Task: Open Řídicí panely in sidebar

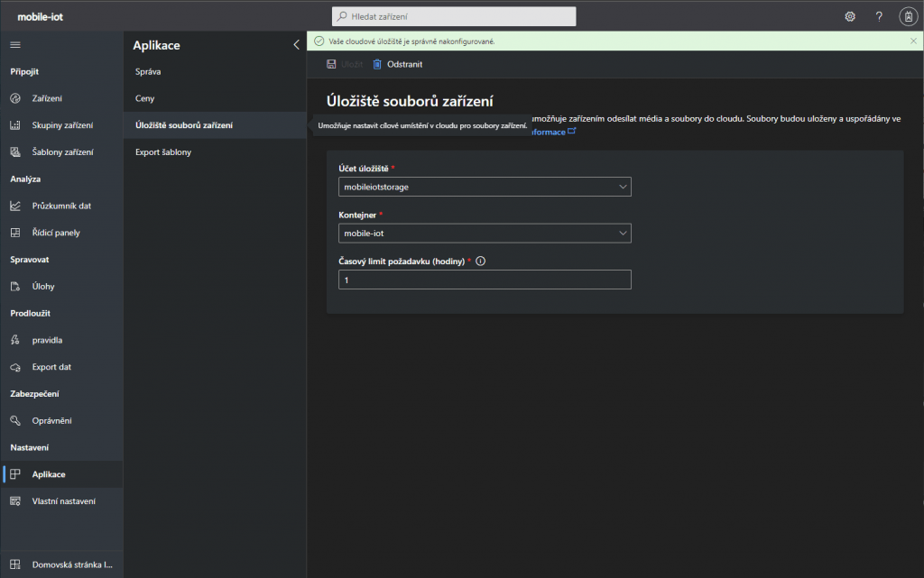Action: (56, 233)
